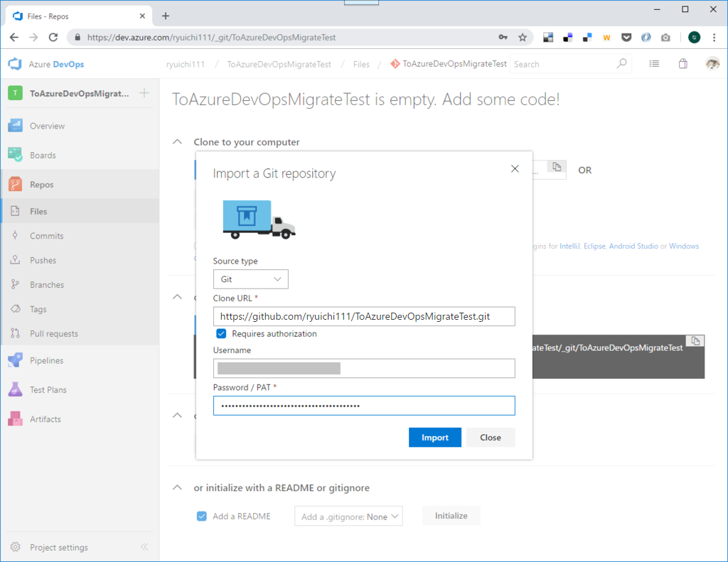Click the Pull requests icon

click(x=16, y=333)
